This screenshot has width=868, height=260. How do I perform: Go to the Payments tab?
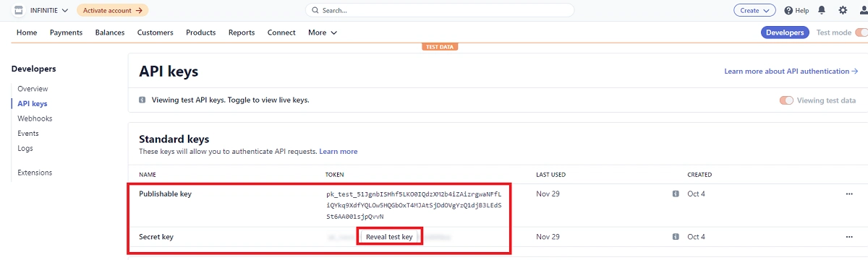66,32
